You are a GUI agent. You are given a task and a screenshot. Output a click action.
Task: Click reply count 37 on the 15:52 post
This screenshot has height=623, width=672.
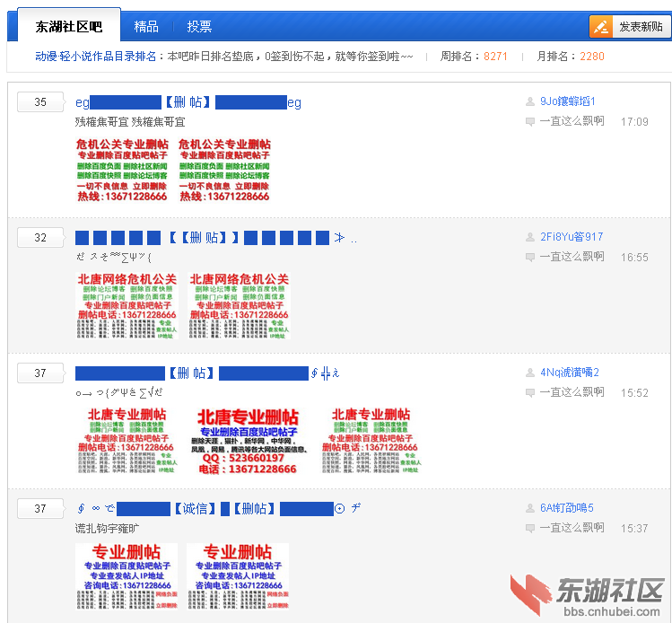click(x=40, y=373)
